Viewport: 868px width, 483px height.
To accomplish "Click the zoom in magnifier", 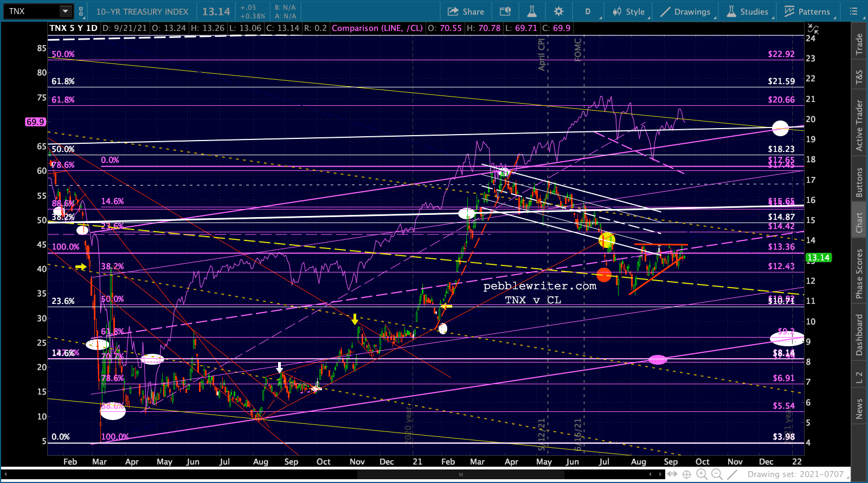I will click(x=702, y=474).
